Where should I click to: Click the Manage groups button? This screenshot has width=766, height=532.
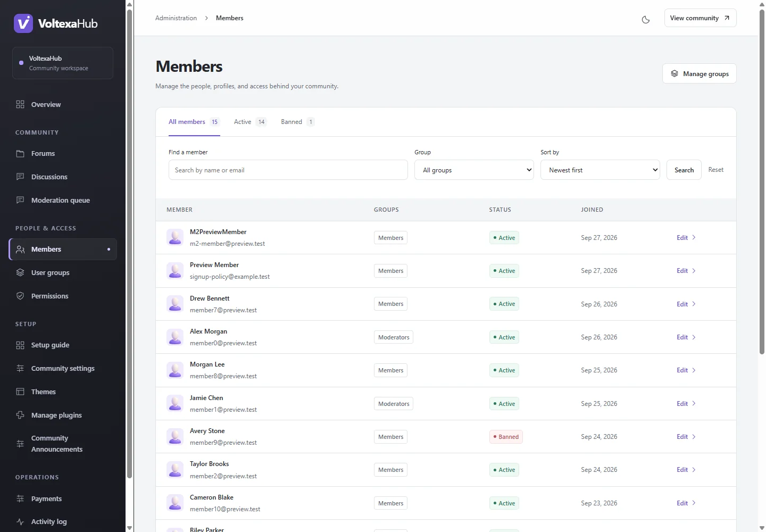tap(700, 74)
